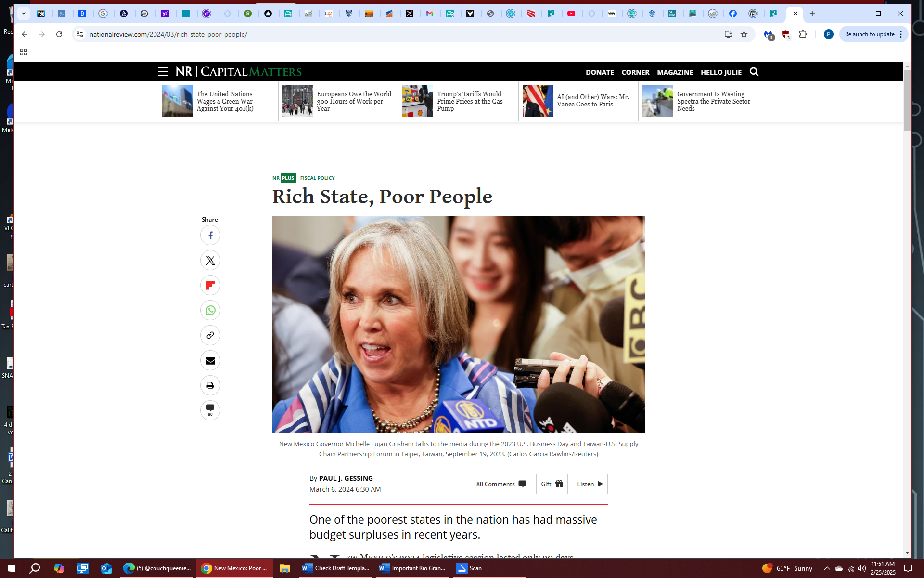The width and height of the screenshot is (924, 578).
Task: Open Paul J. Gessing author link
Action: point(346,478)
